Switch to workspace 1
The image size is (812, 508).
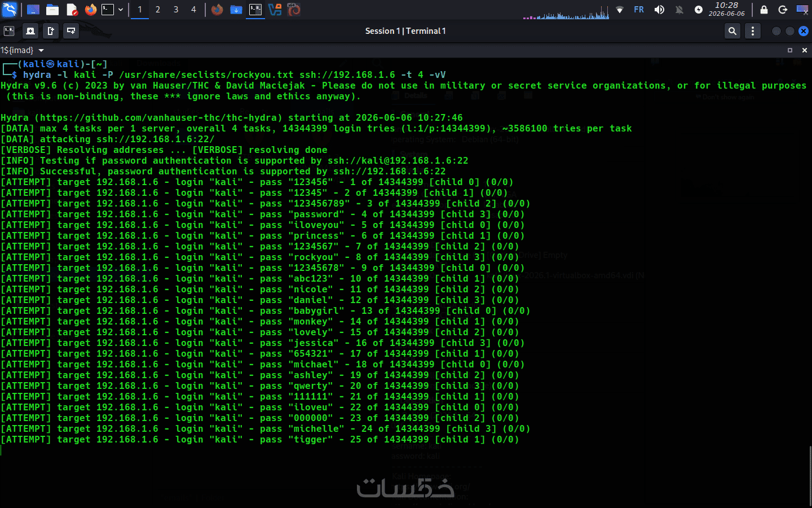pos(140,10)
